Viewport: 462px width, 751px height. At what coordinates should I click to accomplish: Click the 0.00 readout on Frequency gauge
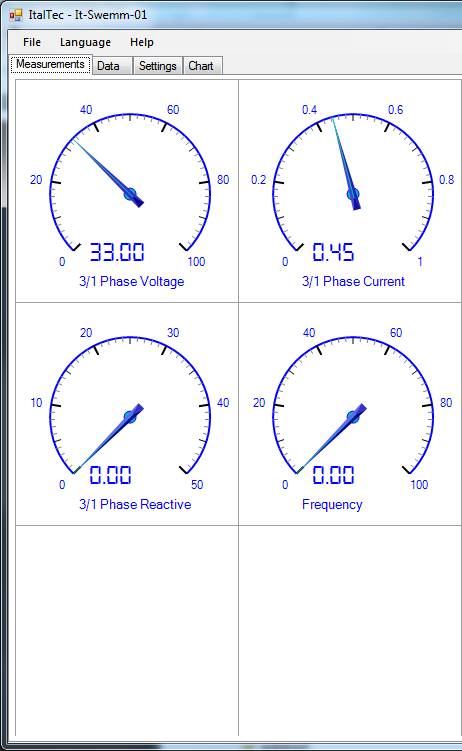[333, 475]
